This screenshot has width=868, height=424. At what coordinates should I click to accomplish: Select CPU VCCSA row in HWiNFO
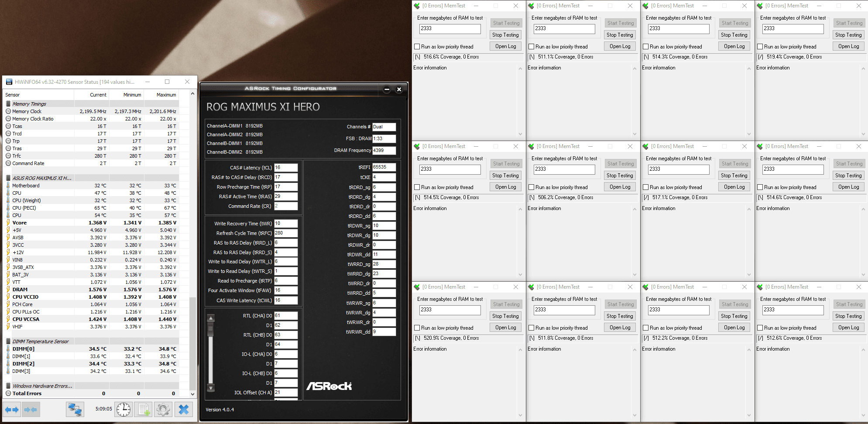(x=92, y=319)
